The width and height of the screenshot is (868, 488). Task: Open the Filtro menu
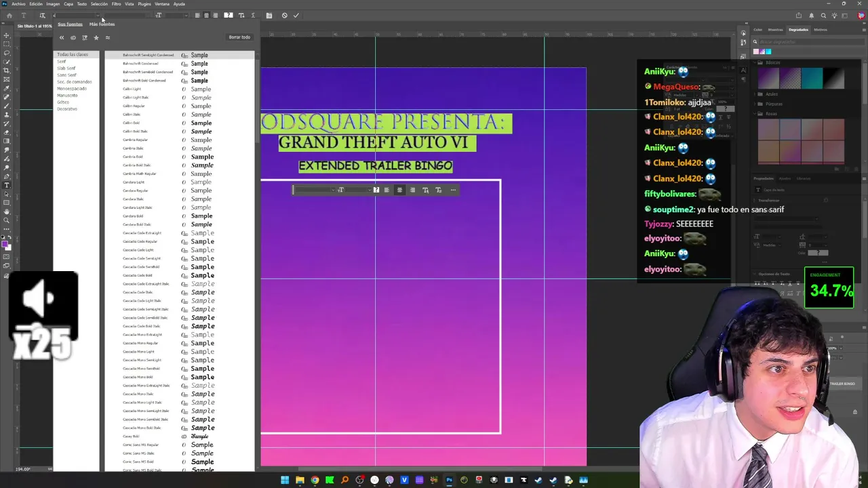[x=116, y=4]
